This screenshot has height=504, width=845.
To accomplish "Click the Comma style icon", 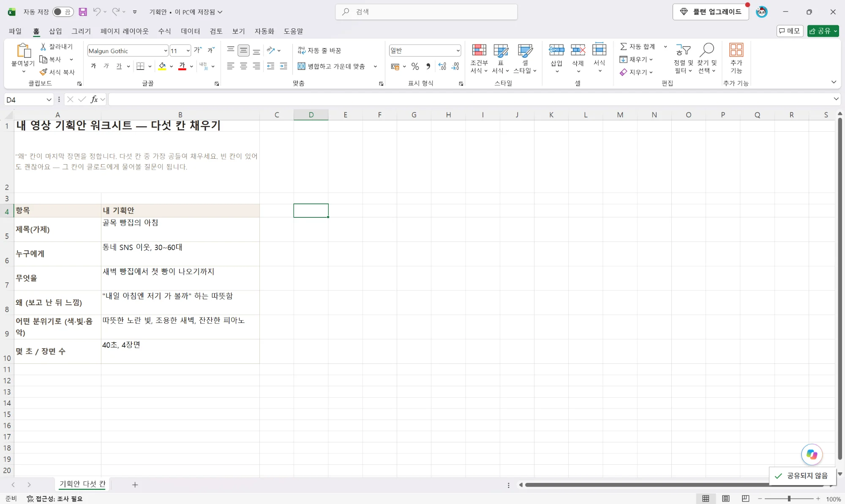I will tap(428, 66).
